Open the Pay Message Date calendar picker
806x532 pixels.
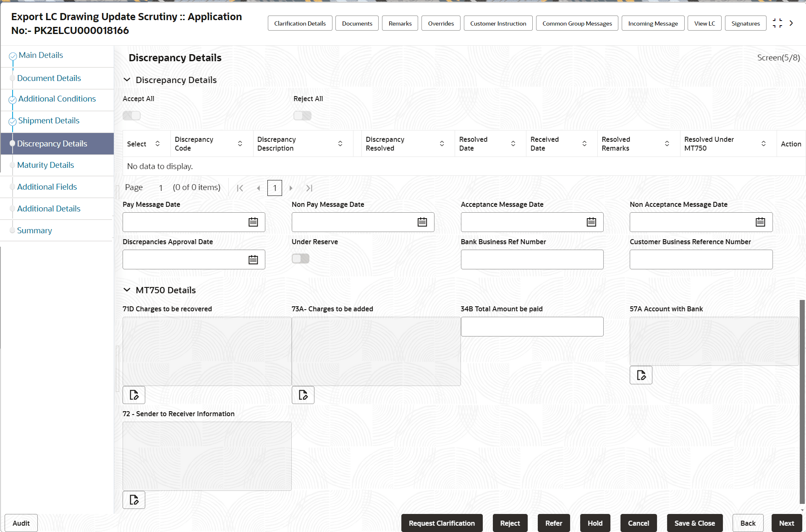point(253,222)
